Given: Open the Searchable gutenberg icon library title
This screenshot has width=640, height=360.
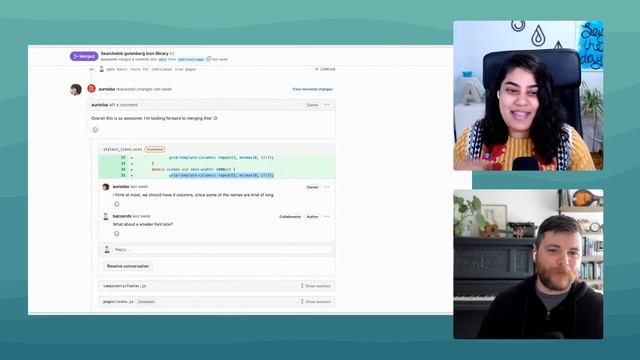Looking at the screenshot, I should (134, 53).
